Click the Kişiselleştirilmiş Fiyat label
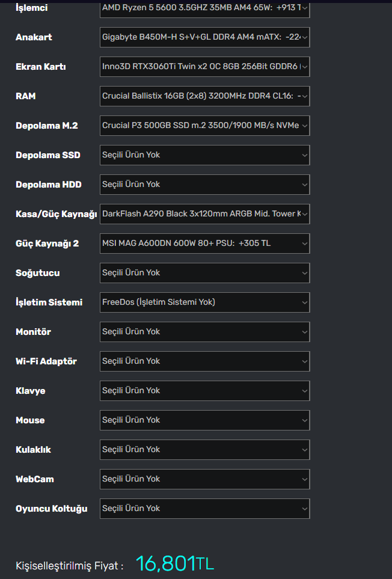Viewport: 392px width, 579px height. pos(70,566)
